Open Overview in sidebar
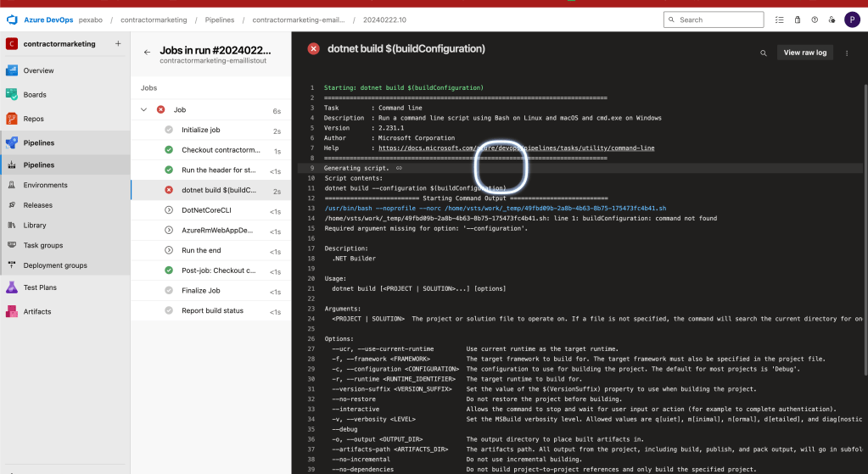 (65, 70)
